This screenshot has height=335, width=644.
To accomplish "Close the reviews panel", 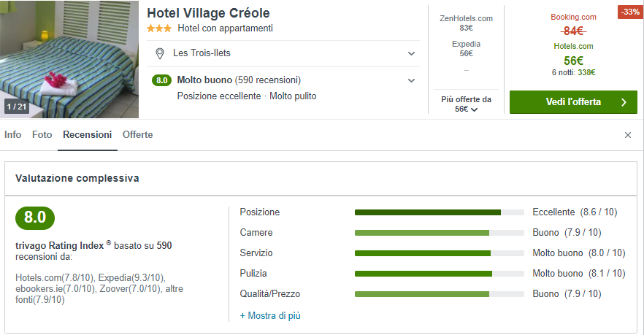I will coord(628,135).
